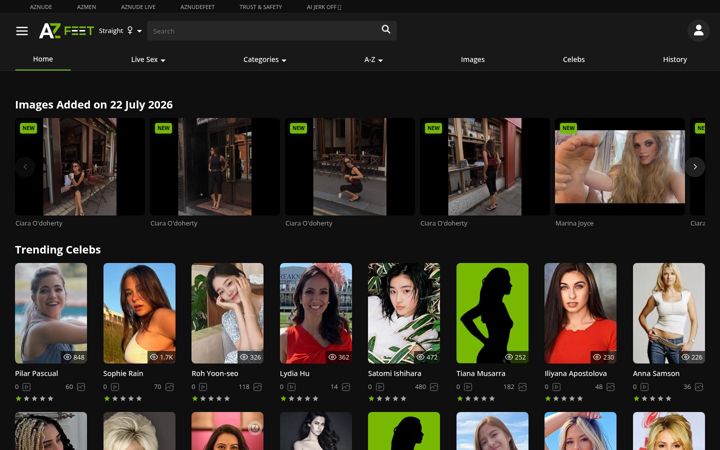Click views eye icon on Pilar Pascual card
The width and height of the screenshot is (720, 450).
click(68, 357)
